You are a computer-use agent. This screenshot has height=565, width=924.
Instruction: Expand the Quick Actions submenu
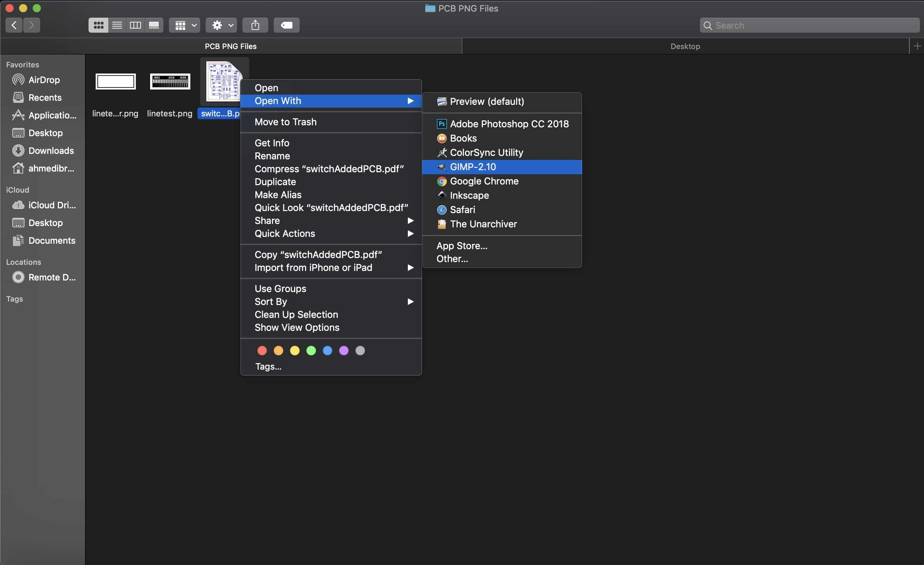(331, 233)
